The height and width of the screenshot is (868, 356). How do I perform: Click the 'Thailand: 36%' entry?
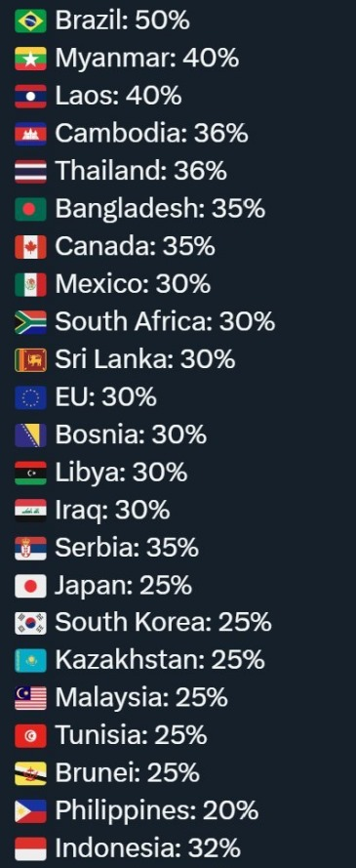coord(140,172)
